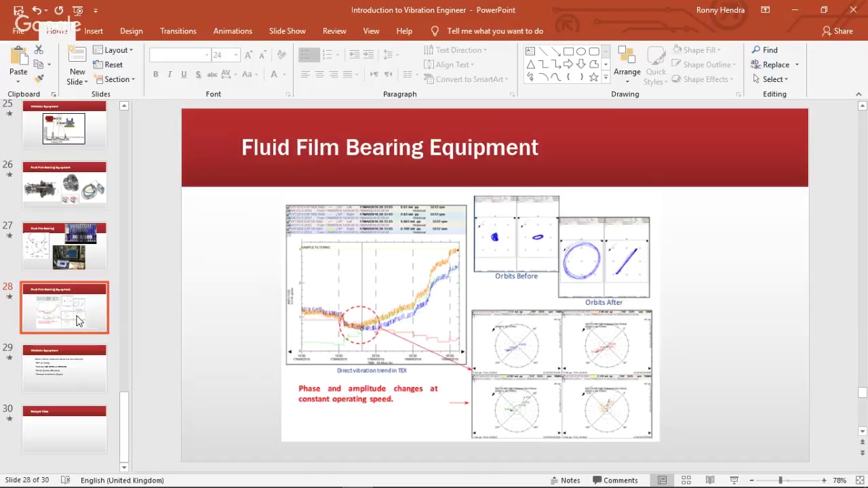Screen dimensions: 868x488
Task: Select the 5-point Star shape
Action: tap(594, 77)
